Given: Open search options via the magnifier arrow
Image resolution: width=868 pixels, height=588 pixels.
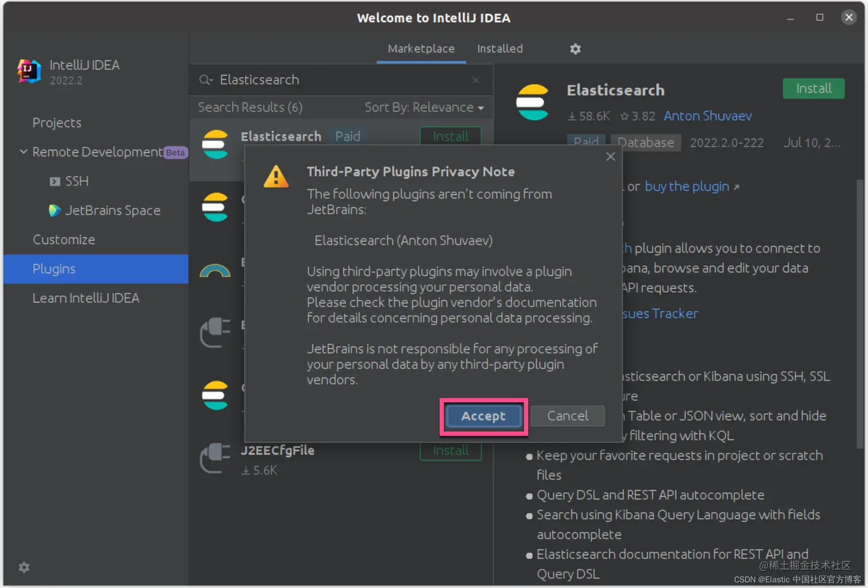Looking at the screenshot, I should [x=206, y=80].
